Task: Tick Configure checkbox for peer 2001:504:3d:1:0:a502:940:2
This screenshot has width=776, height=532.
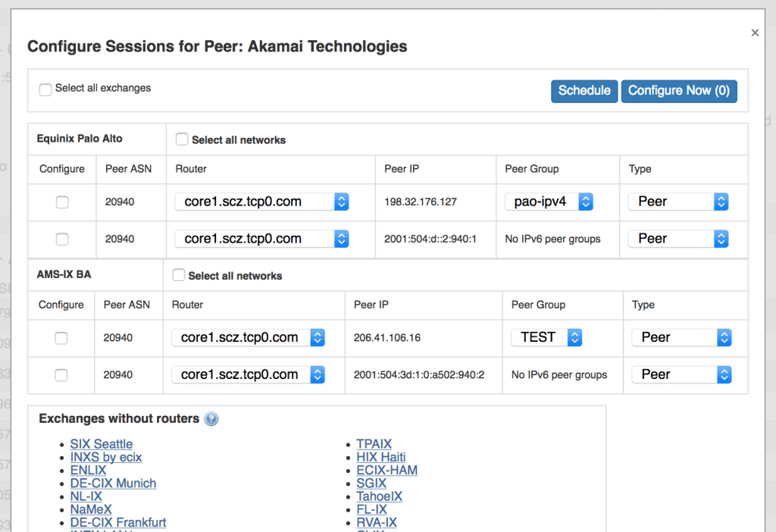Action: 61,375
